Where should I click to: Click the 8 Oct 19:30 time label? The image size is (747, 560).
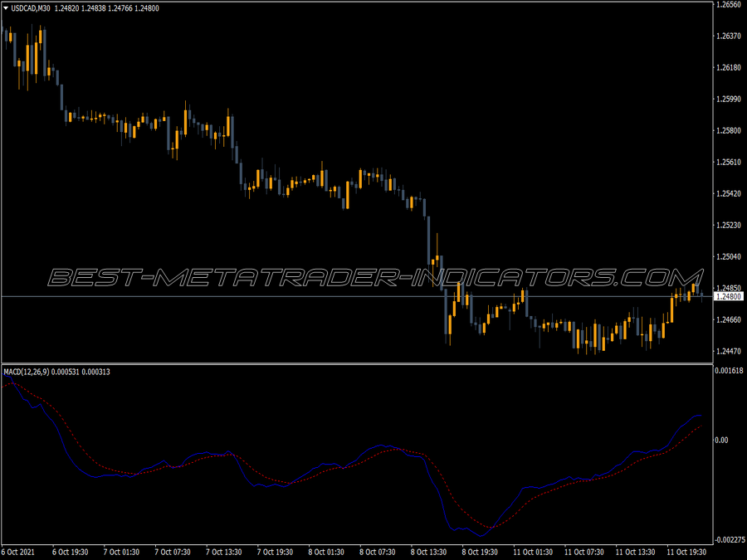(x=480, y=553)
